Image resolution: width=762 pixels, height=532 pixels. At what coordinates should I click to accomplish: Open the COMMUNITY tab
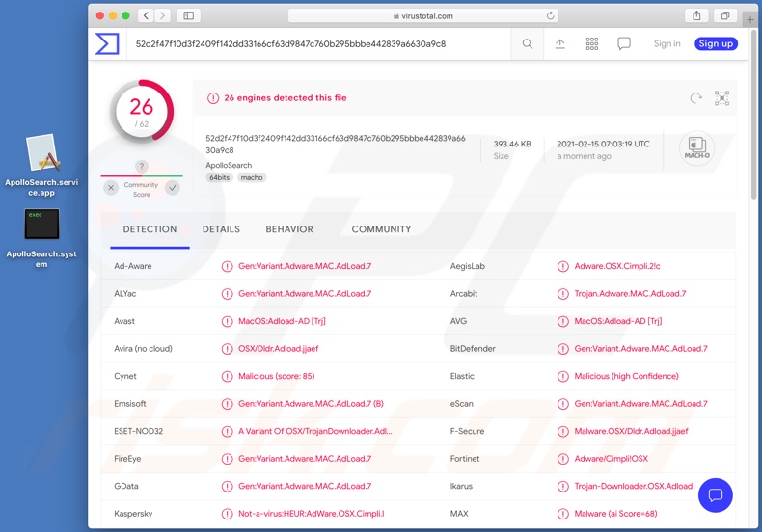[x=381, y=229]
